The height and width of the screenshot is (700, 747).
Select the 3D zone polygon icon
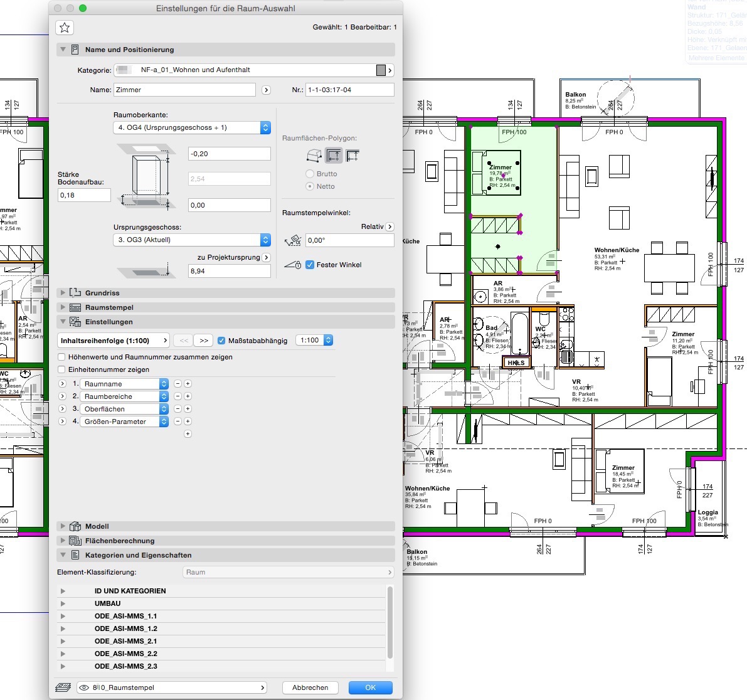pyautogui.click(x=314, y=156)
